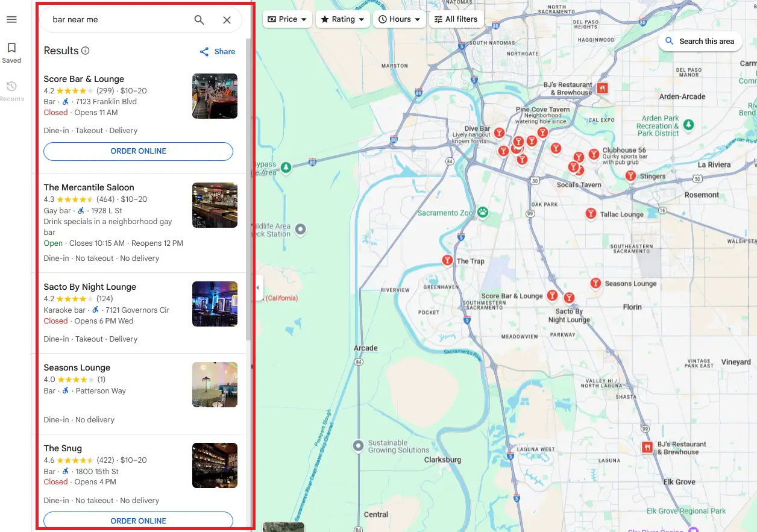The width and height of the screenshot is (757, 532).
Task: Select The Trap map pin
Action: coord(447,260)
